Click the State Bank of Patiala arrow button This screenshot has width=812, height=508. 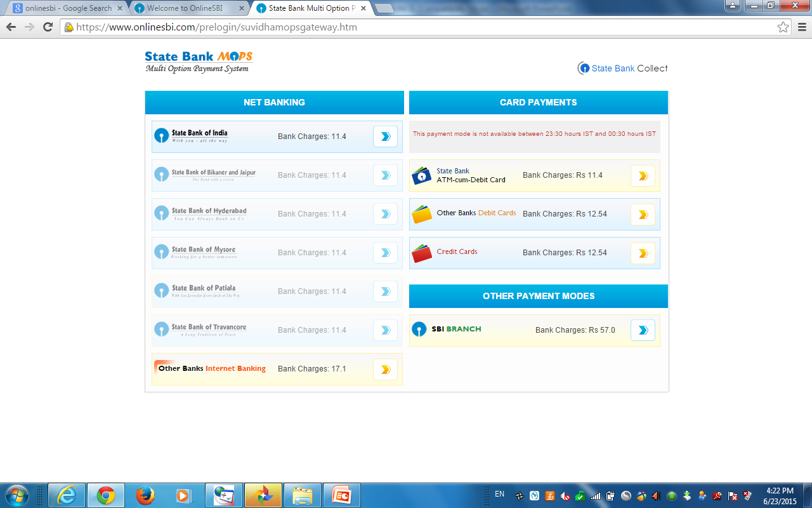click(385, 291)
